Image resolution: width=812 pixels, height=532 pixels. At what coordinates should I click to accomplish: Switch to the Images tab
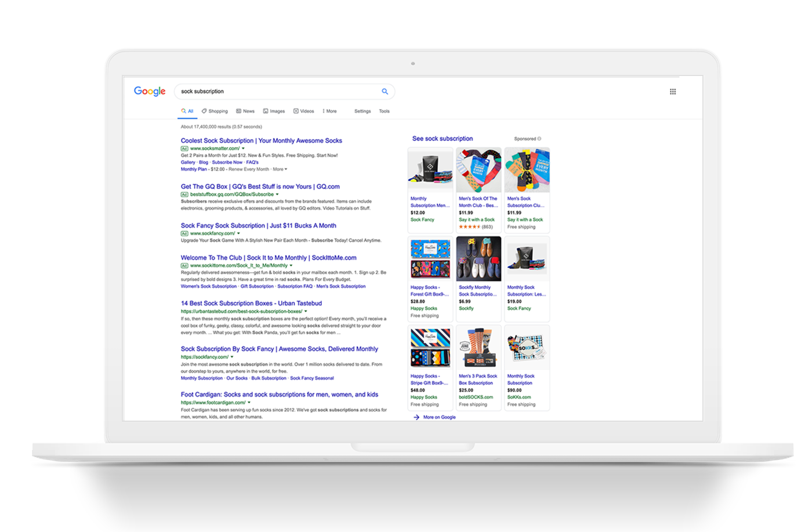274,111
